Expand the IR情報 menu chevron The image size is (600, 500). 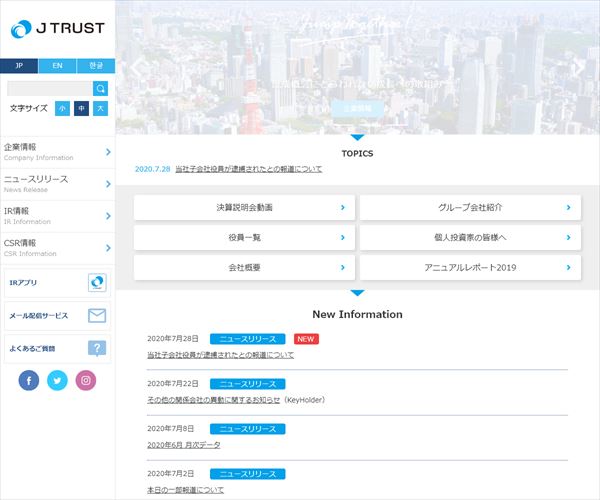pyautogui.click(x=108, y=216)
